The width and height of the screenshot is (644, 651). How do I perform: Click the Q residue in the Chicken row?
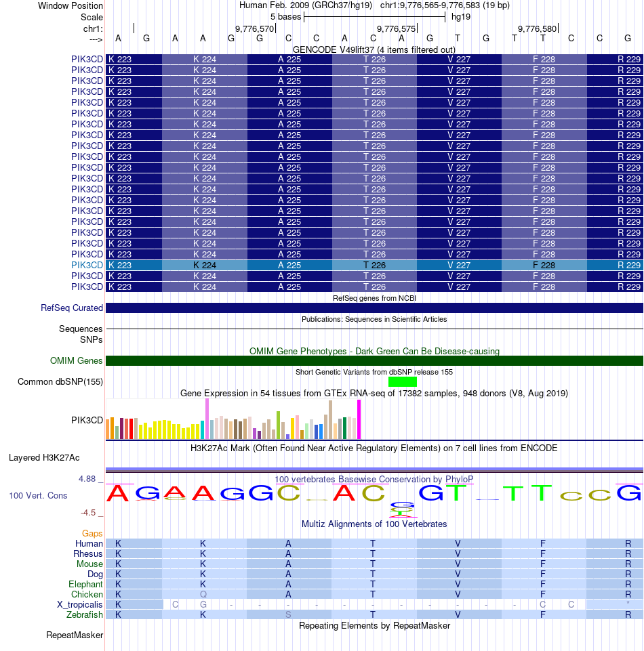(x=203, y=595)
